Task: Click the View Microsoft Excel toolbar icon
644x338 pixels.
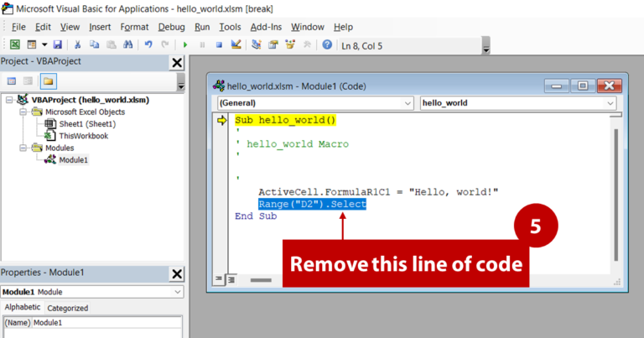Action: pyautogui.click(x=15, y=44)
